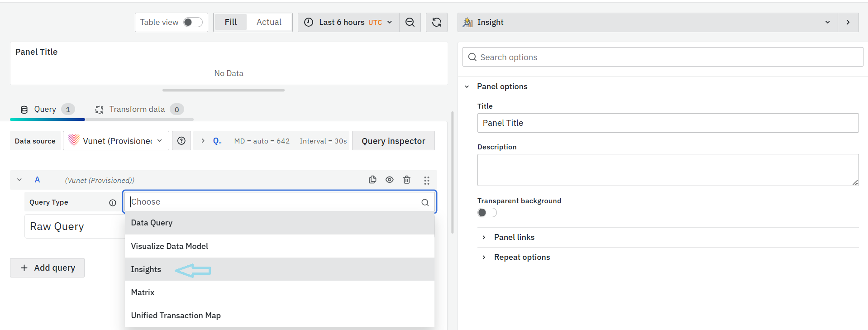The height and width of the screenshot is (330, 868).
Task: Expand the Panel links section
Action: tap(514, 237)
